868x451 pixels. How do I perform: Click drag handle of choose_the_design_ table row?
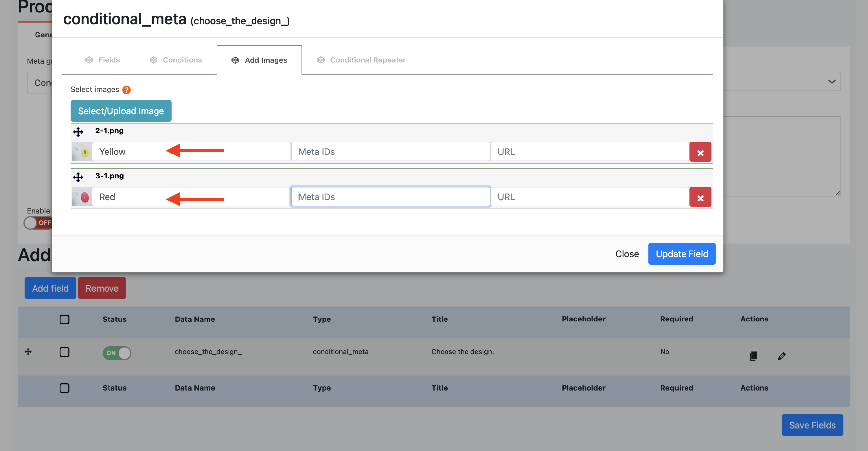[x=28, y=352]
